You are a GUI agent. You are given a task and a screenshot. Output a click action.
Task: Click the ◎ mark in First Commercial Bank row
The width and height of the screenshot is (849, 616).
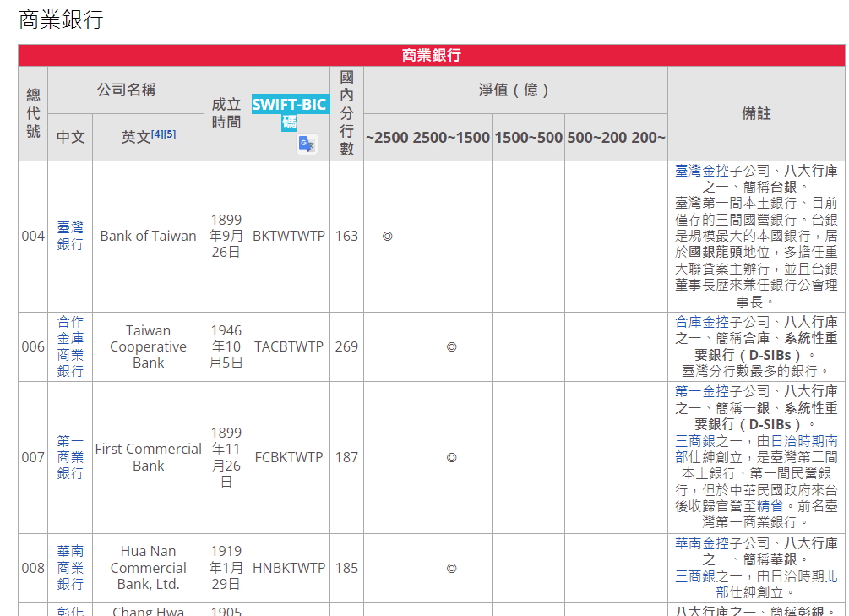click(x=452, y=458)
